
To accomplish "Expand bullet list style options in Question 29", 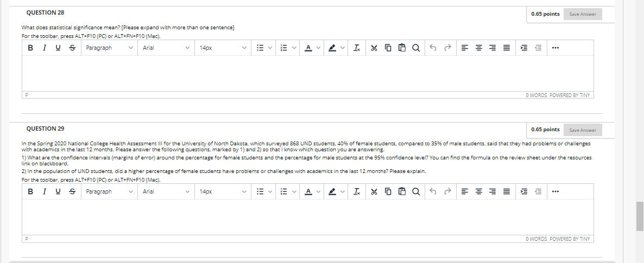I will pyautogui.click(x=270, y=191).
